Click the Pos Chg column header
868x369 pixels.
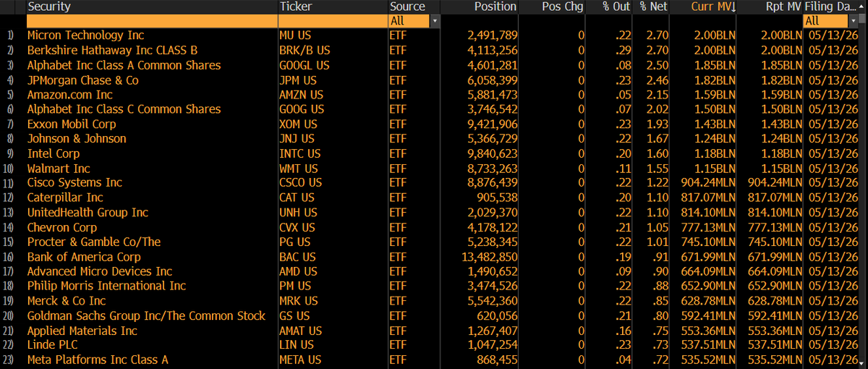563,7
